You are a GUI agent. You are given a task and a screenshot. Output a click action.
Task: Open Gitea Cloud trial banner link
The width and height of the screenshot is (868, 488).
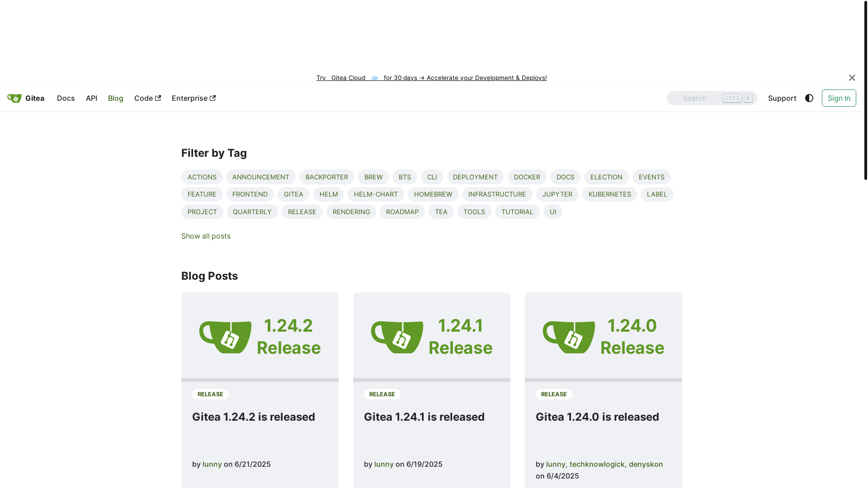(431, 78)
